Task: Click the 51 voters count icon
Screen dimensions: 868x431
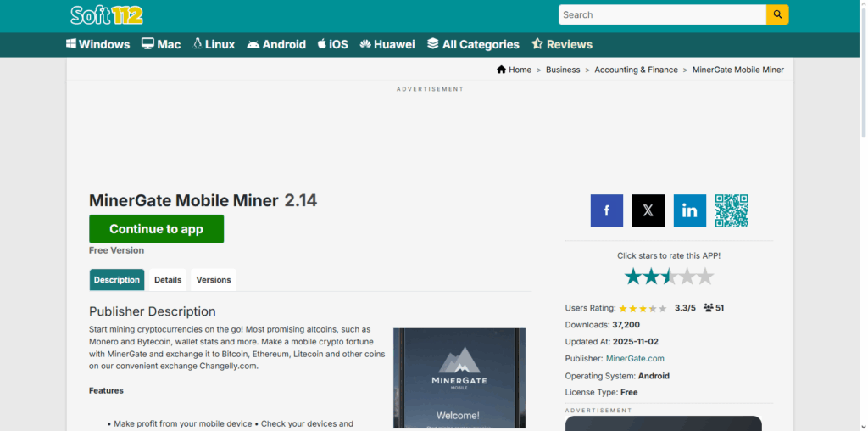Action: (x=708, y=308)
